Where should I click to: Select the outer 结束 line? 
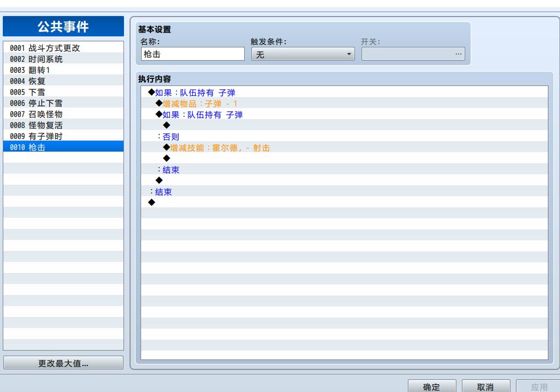344,192
